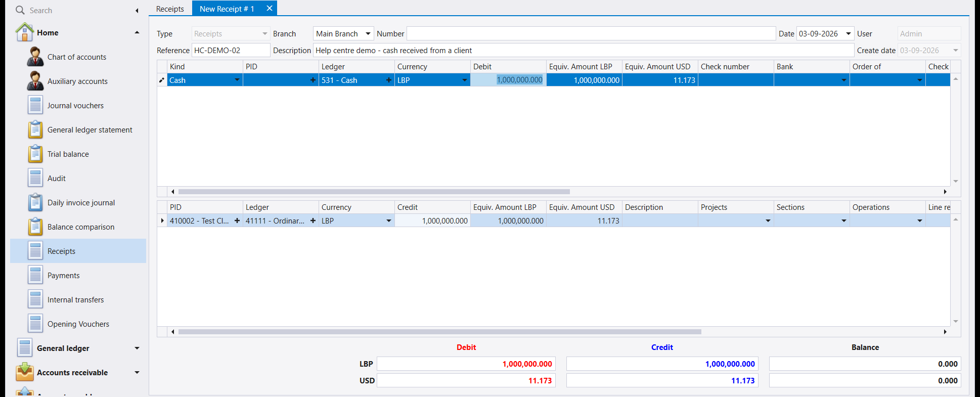Screen dimensions: 980x397
Task: Click the Accounts receivable box icon
Action: (25, 372)
